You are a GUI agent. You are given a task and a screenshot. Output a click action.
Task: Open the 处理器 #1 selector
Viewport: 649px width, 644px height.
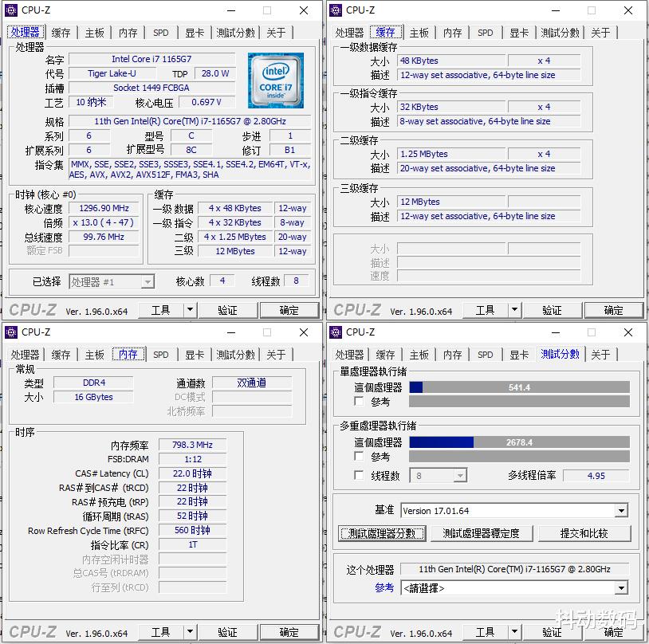pos(112,281)
